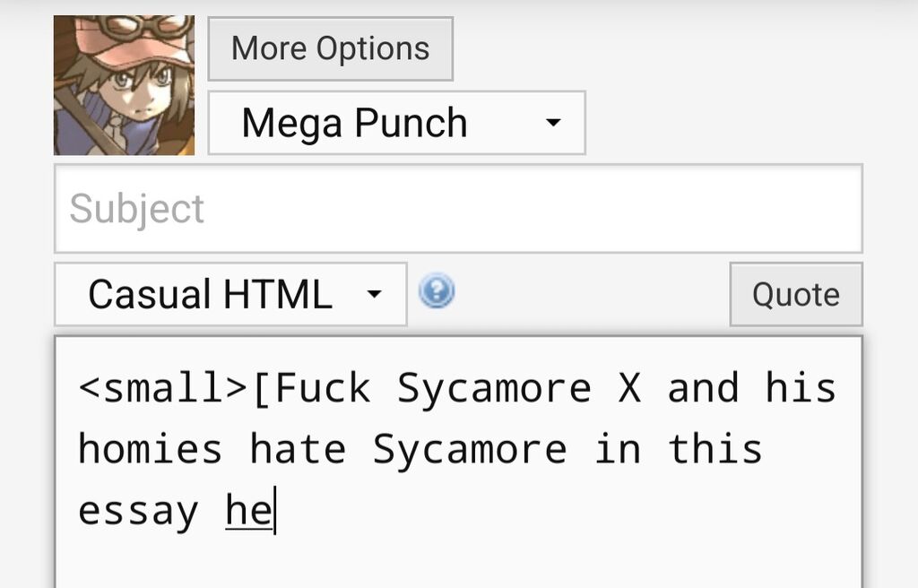Viewport: 918px width, 588px height.
Task: Click the underlined word "he" in message
Action: [x=249, y=511]
